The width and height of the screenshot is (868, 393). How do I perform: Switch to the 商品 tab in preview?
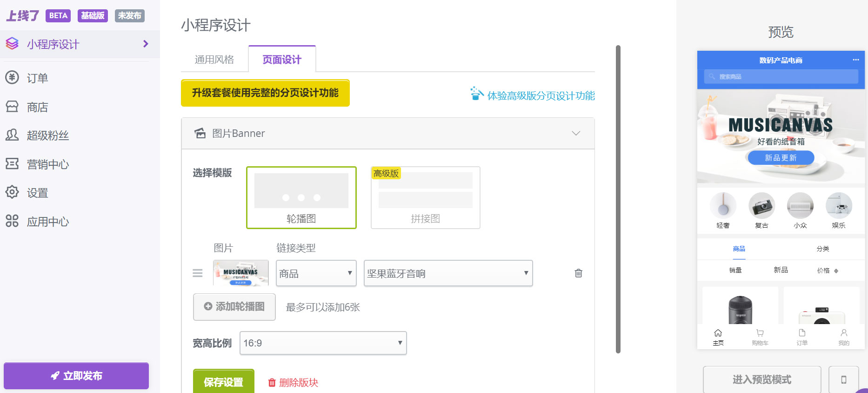[x=739, y=249]
